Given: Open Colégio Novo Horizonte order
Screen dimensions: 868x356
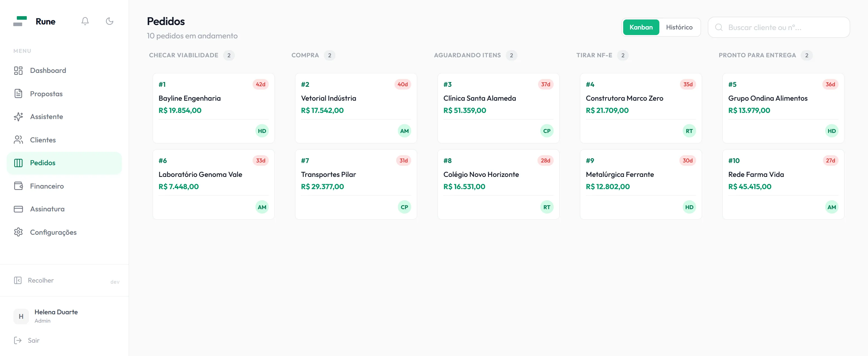Looking at the screenshot, I should point(498,185).
